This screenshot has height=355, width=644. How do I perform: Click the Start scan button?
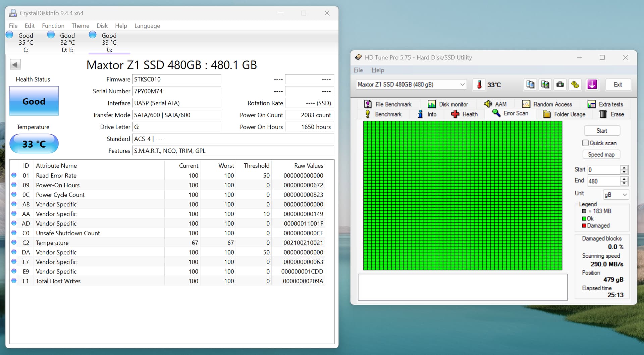[x=602, y=131]
